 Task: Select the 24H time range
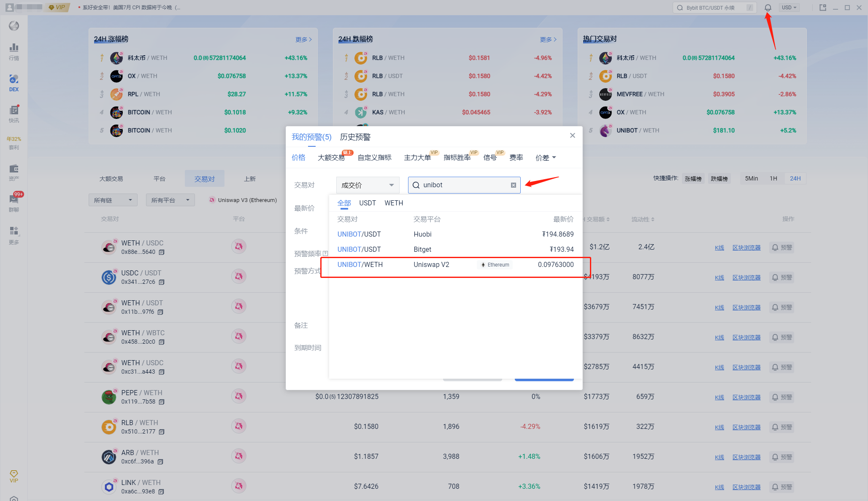(x=795, y=178)
